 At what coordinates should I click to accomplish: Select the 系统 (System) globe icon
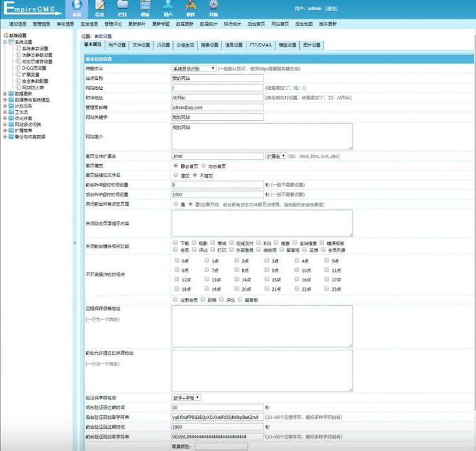[76, 8]
